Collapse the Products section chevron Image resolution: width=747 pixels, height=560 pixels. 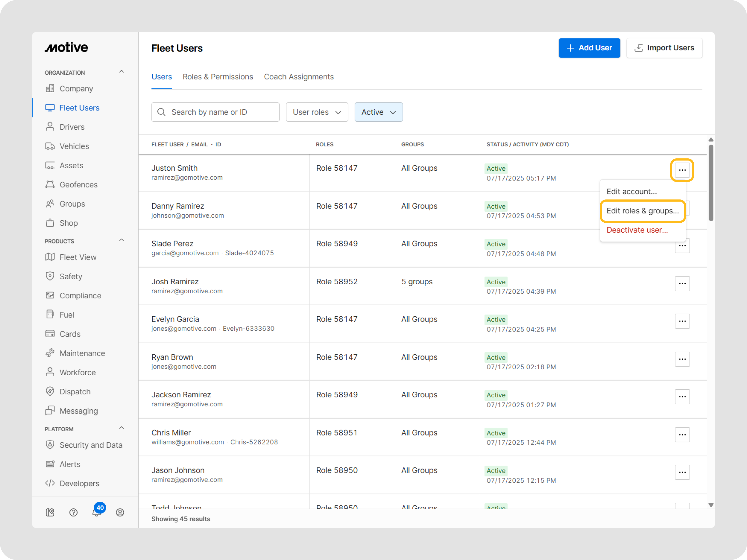pos(122,240)
